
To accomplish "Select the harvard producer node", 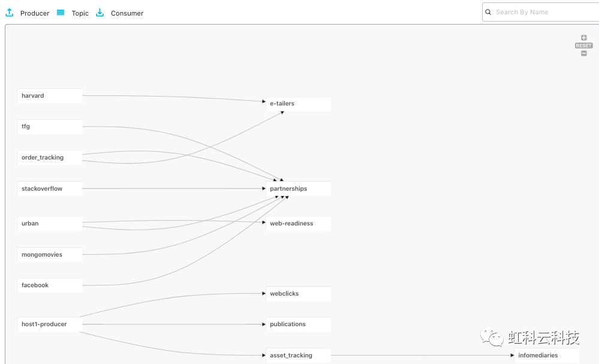I will click(x=50, y=96).
